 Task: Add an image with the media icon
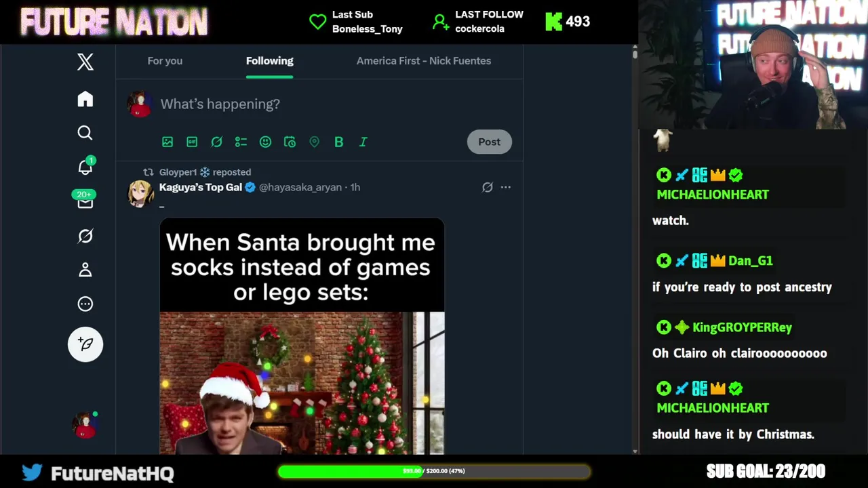pos(167,142)
